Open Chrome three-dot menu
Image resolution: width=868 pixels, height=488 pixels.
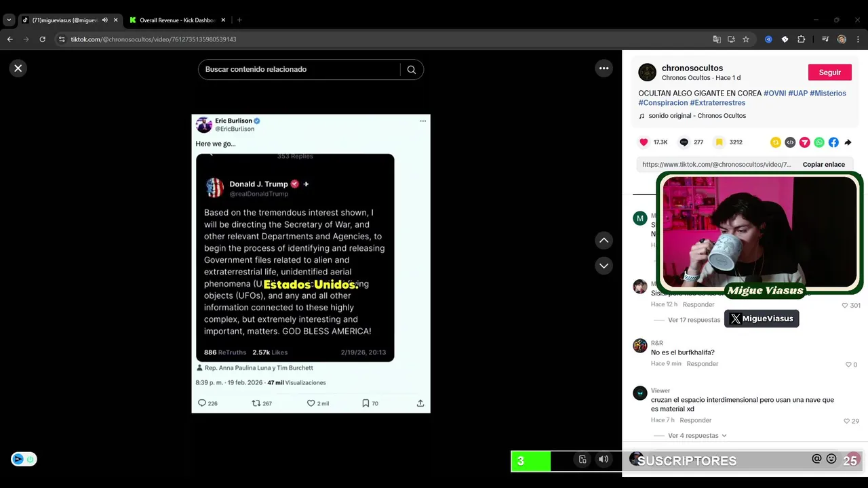(x=858, y=39)
